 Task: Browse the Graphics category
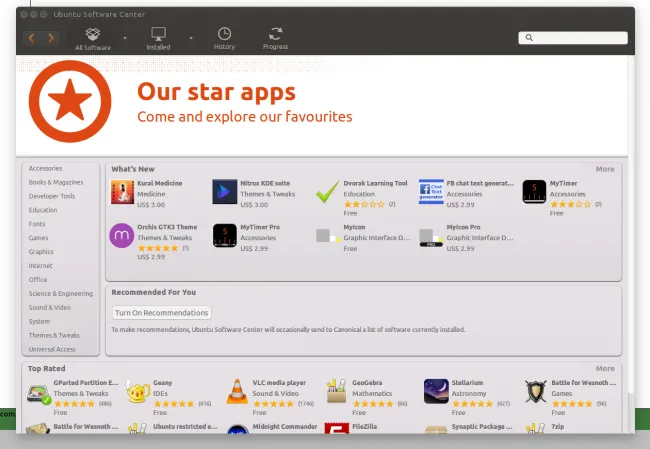coord(41,252)
